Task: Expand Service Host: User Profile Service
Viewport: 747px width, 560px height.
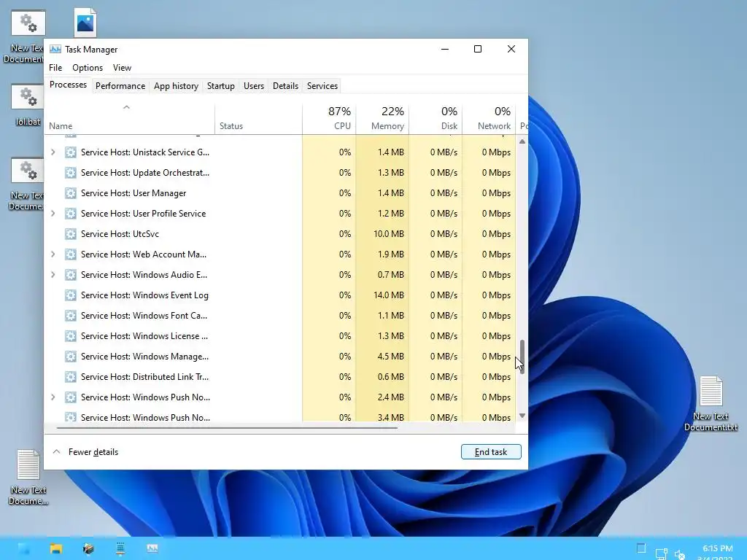Action: [x=53, y=214]
